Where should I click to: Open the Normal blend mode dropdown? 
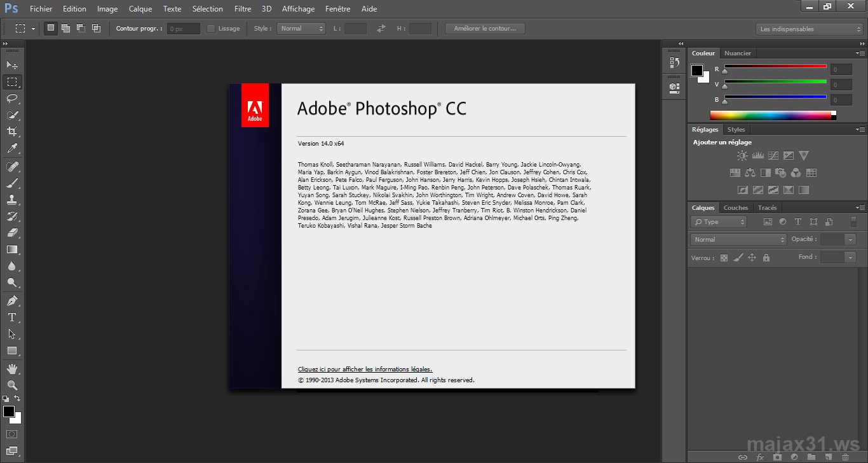738,240
